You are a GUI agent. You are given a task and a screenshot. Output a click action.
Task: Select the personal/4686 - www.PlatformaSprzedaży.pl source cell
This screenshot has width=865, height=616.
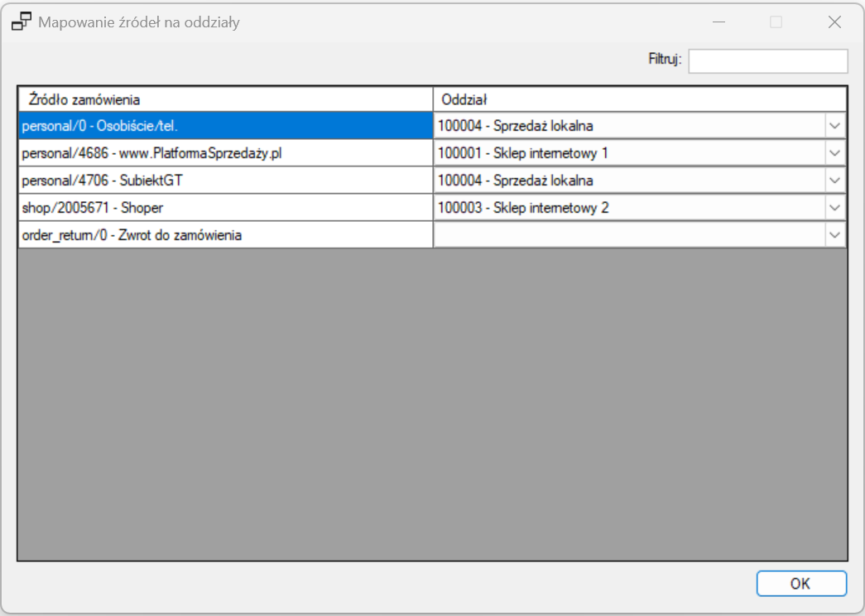point(225,153)
